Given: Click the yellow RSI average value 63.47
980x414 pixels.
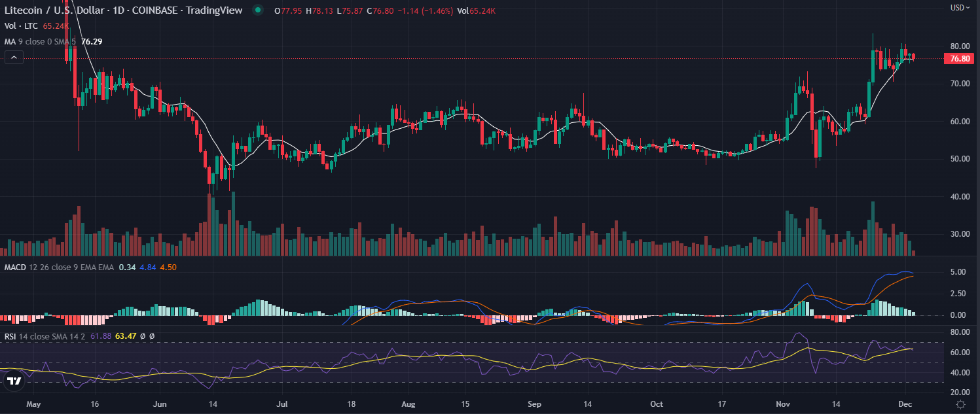Looking at the screenshot, I should click(x=124, y=336).
